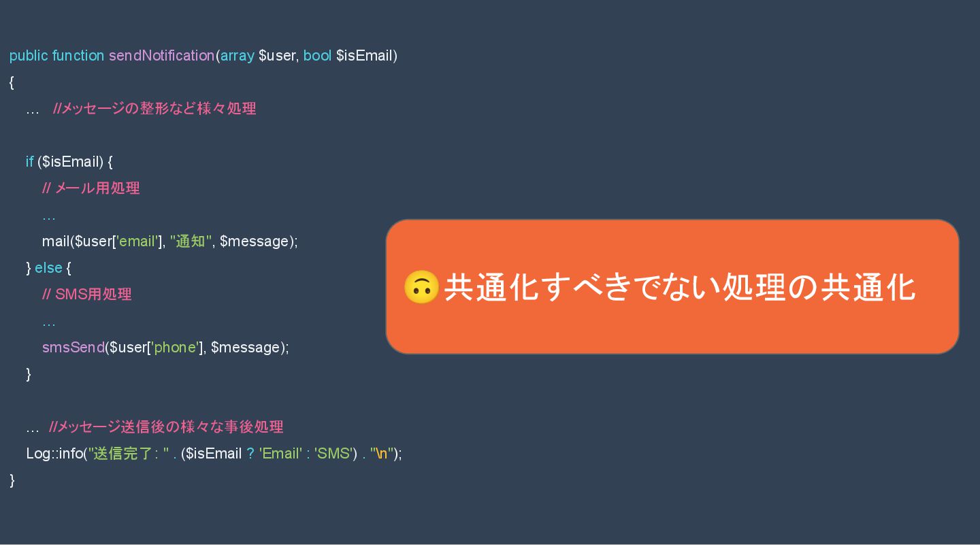Click the upside-down smiley emoji
This screenshot has height=551, width=980.
tap(421, 287)
